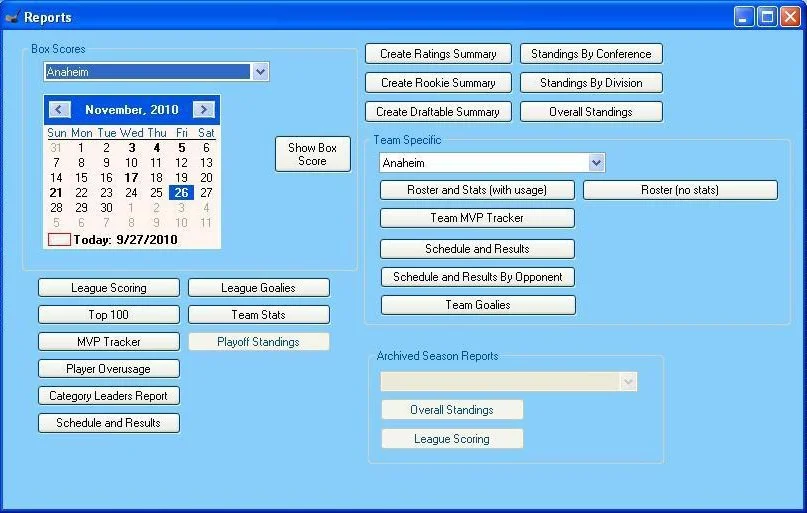This screenshot has height=513, width=807.
Task: Open Archived Season Reports dropdown
Action: point(628,382)
